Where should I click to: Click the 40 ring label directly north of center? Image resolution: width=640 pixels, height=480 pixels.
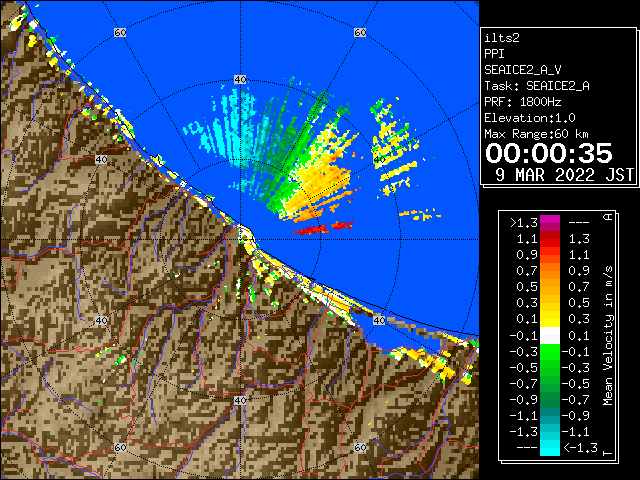click(x=240, y=80)
